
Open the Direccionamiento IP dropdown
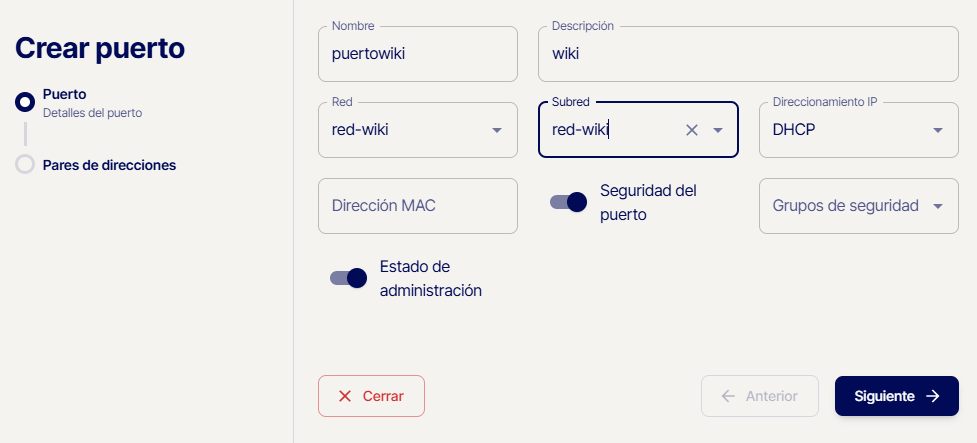point(858,130)
